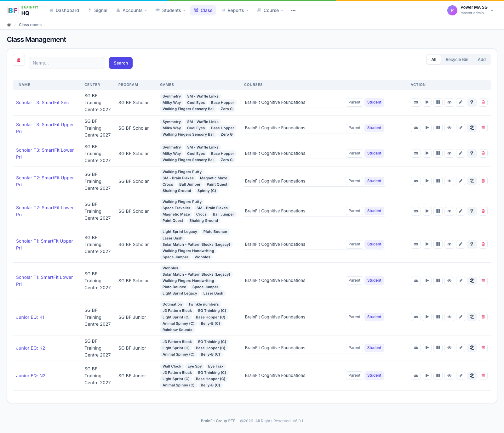
Task: View Scholar T1: SmartFit Lower Pri eye icon
Action: (450, 280)
